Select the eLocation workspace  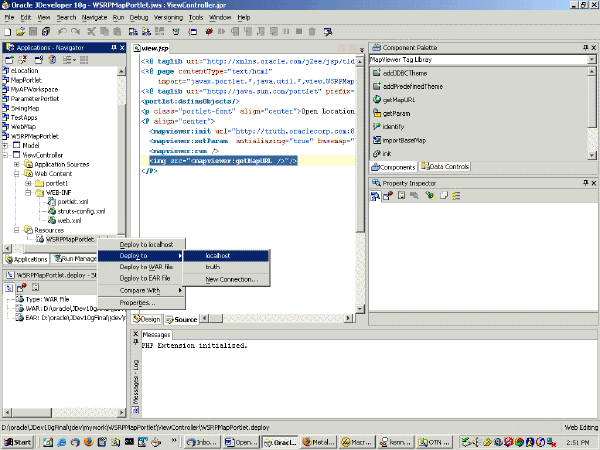pyautogui.click(x=20, y=71)
